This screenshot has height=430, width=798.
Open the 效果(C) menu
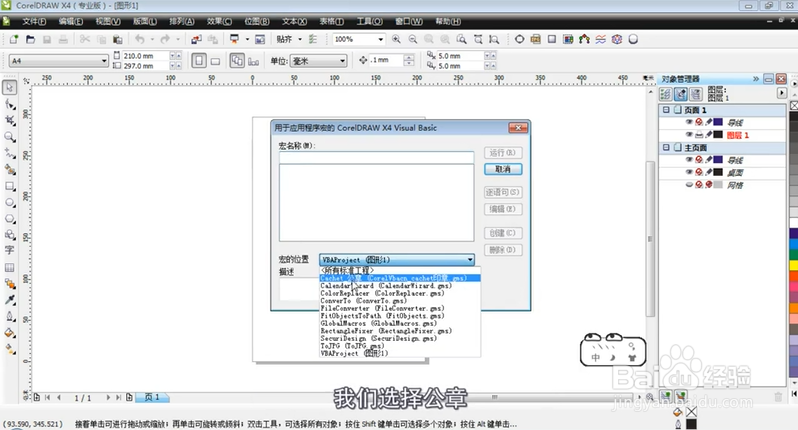tap(219, 21)
